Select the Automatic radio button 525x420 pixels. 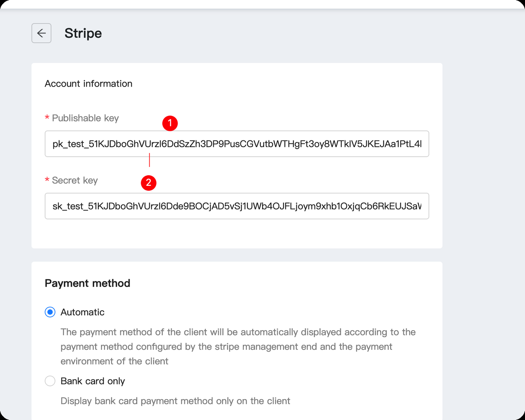(50, 312)
